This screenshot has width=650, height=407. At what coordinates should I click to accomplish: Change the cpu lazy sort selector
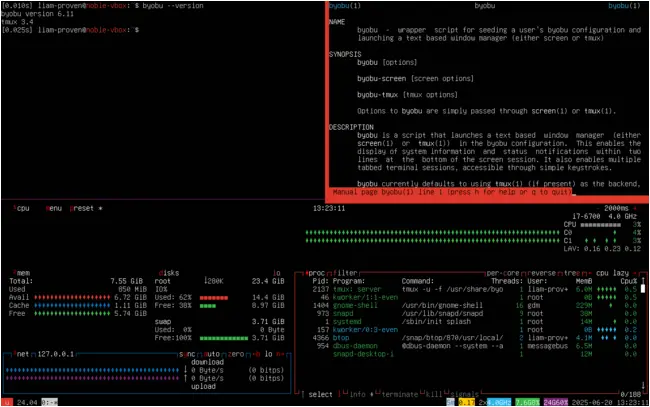612,273
